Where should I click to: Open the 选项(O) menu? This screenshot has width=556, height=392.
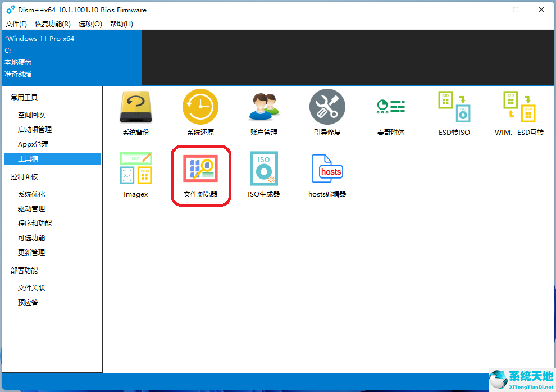[89, 24]
